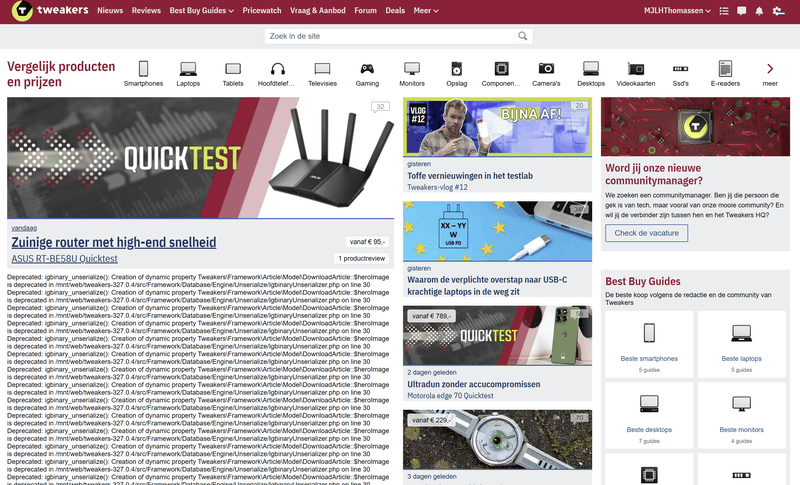Open the Desktops category icon
Viewport: 800px width, 485px height.
(591, 68)
